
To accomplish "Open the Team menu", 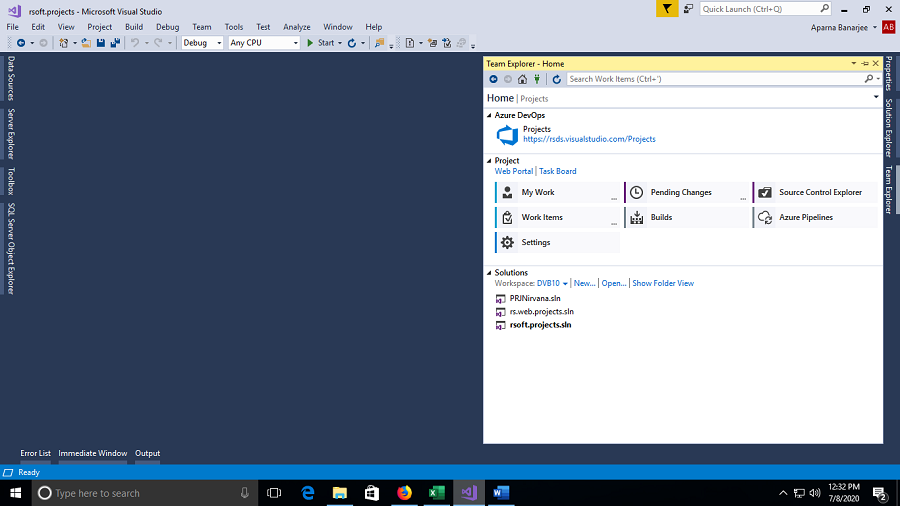I will click(201, 27).
